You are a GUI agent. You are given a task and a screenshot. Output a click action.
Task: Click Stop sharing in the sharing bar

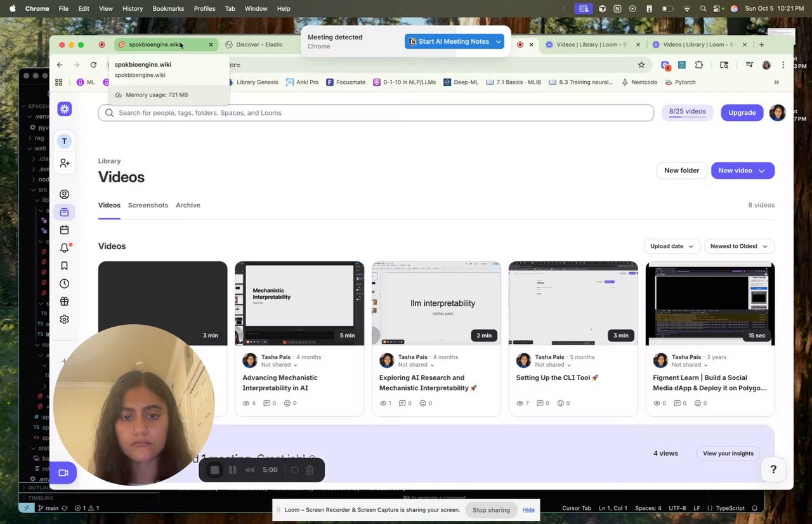pyautogui.click(x=491, y=510)
